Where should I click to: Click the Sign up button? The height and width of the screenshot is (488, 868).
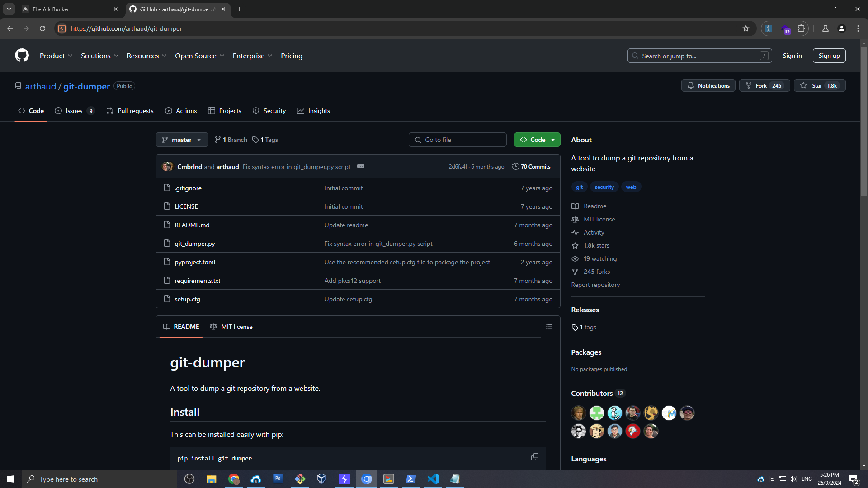829,56
